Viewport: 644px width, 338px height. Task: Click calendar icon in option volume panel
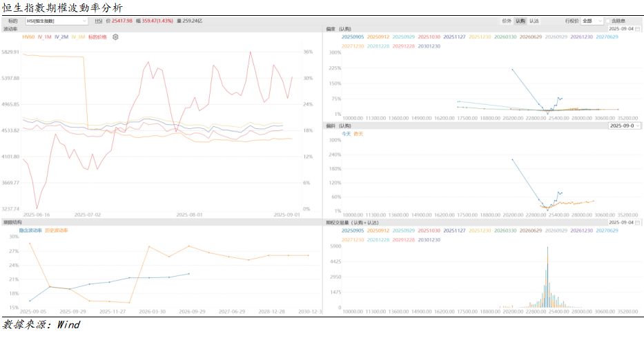[x=638, y=223]
